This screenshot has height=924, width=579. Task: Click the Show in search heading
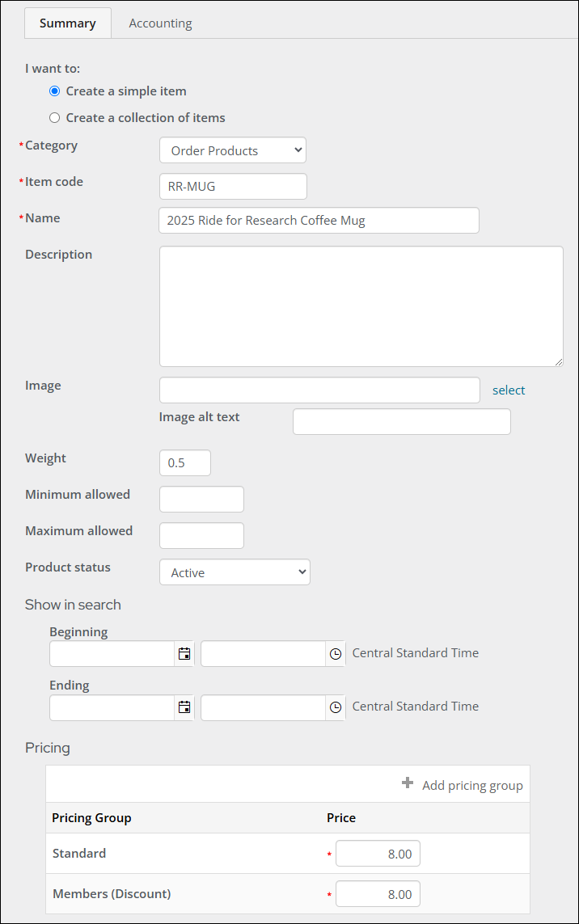click(x=73, y=605)
